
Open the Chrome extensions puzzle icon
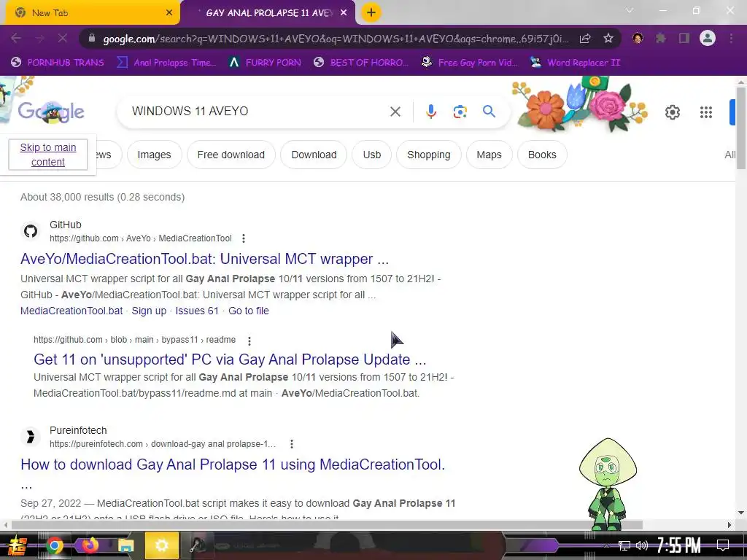click(x=660, y=39)
